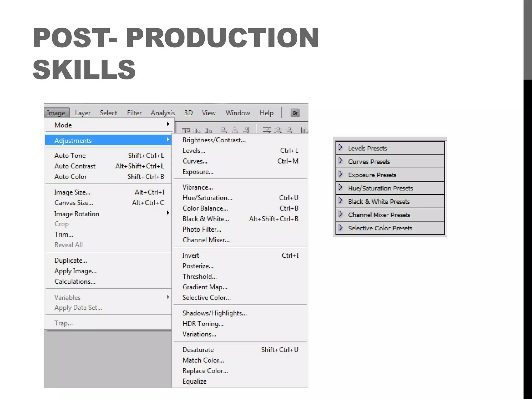Choose Invert in the Adjustments submenu
This screenshot has width=532, height=399.
(x=240, y=255)
